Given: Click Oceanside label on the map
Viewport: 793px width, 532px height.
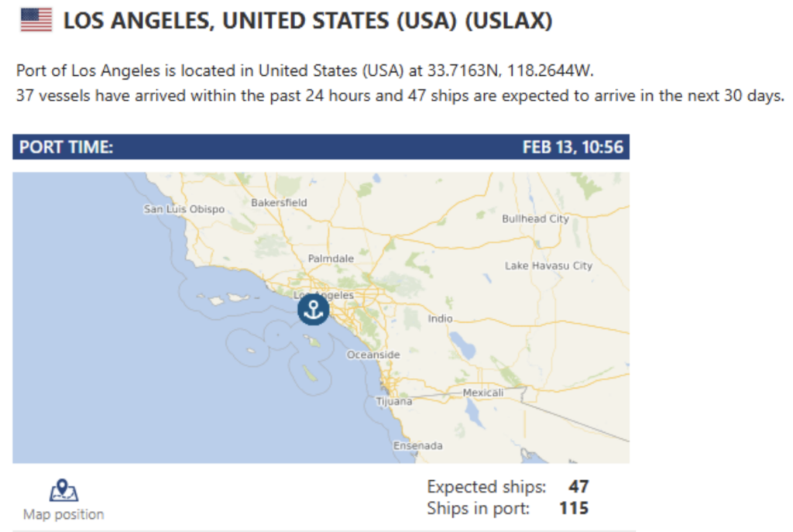Looking at the screenshot, I should click(373, 355).
